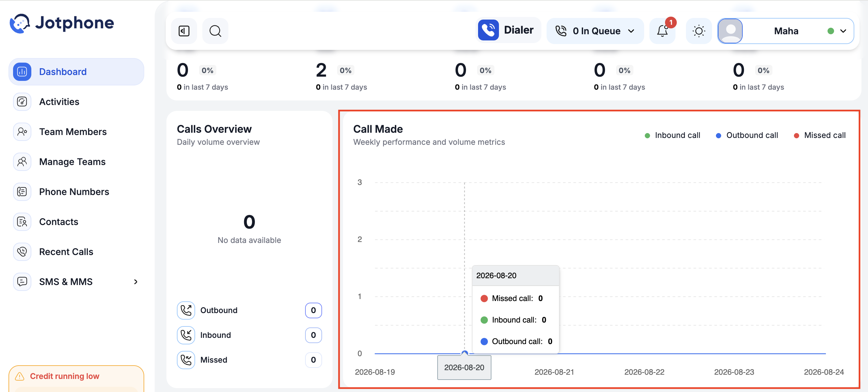Screen dimensions: 868x392
Task: Click the Outbound call icon in overview
Action: pyautogui.click(x=186, y=310)
